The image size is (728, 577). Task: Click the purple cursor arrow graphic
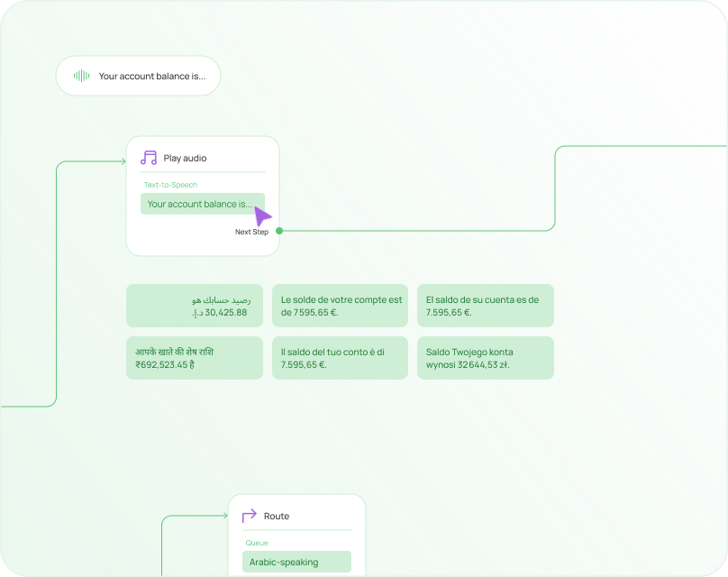point(261,216)
